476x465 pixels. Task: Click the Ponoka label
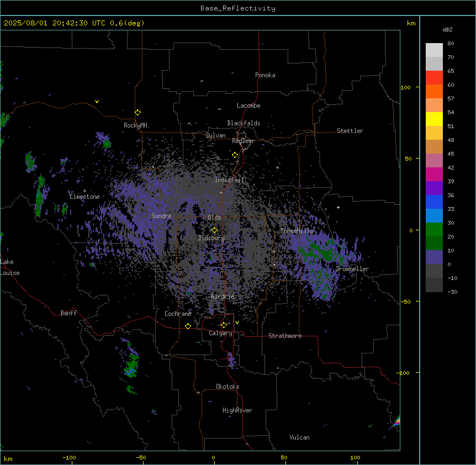point(265,75)
